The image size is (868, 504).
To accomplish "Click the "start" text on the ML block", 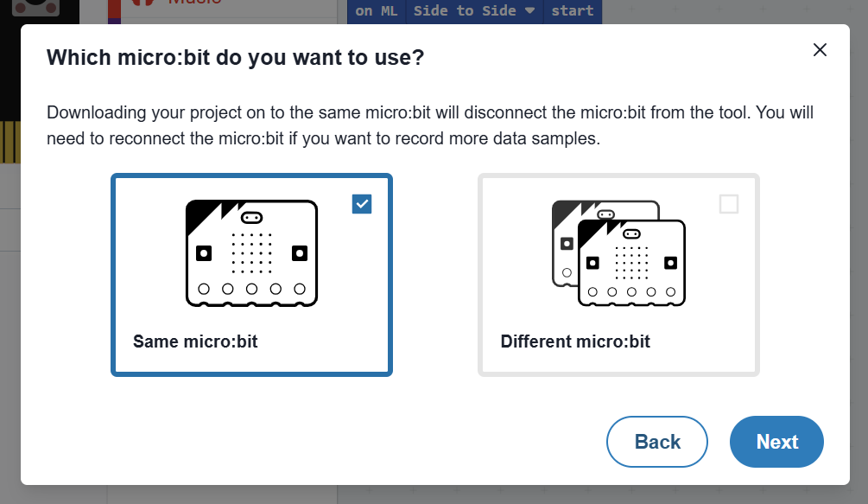I will coord(573,11).
